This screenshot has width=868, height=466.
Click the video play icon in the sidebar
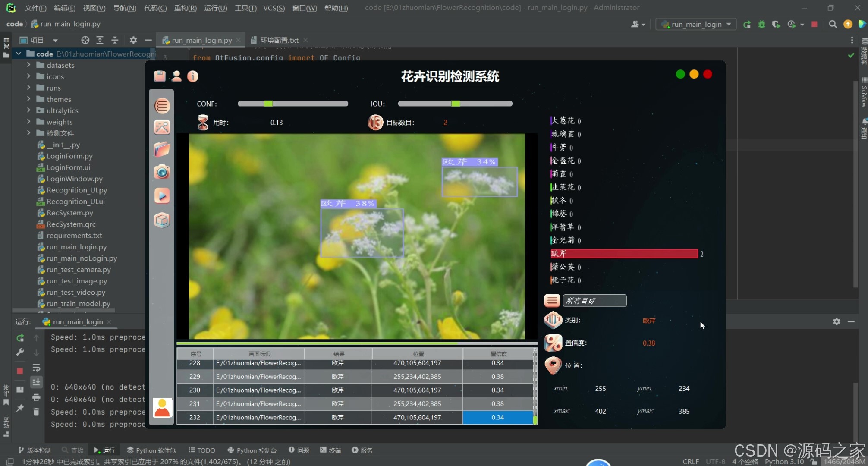162,195
